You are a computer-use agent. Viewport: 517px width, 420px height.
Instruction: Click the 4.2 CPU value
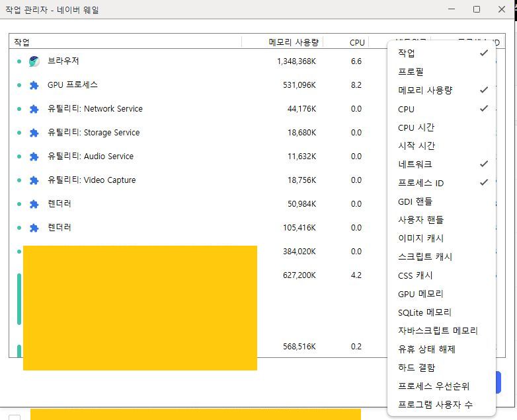[x=356, y=275]
